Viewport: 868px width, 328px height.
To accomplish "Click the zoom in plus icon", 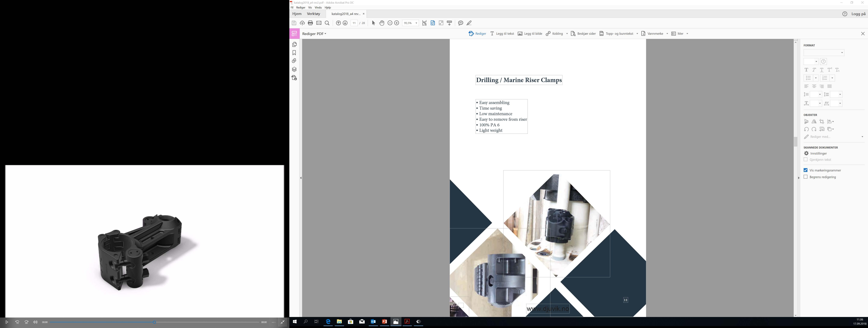I will 397,23.
